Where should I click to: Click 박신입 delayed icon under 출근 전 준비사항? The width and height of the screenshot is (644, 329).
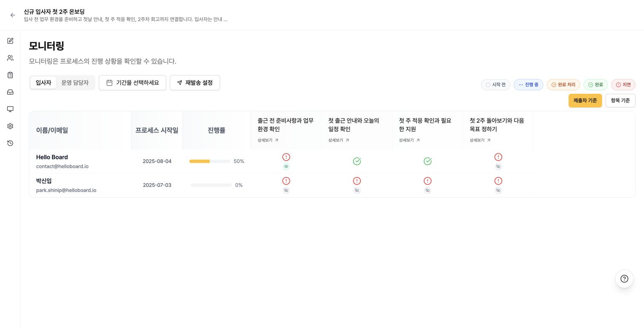pyautogui.click(x=286, y=181)
